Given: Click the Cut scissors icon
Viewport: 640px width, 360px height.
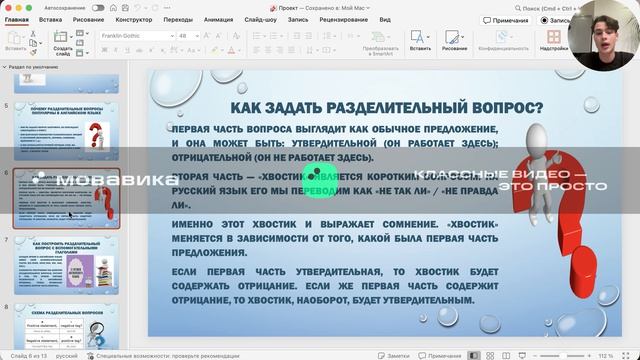Looking at the screenshot, I should click(x=33, y=34).
